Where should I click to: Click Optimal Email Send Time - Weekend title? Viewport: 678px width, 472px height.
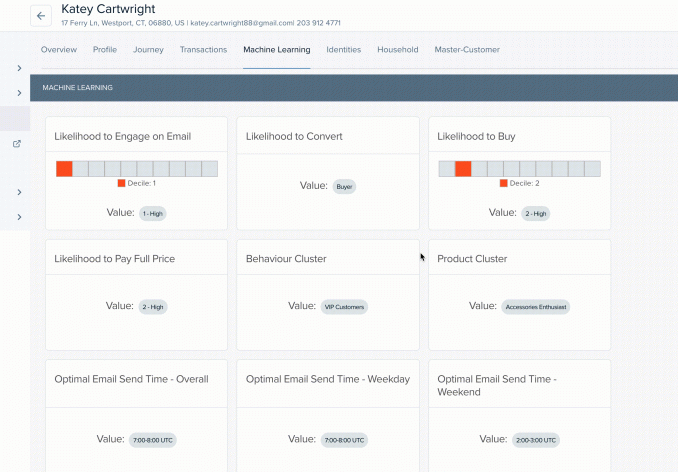[x=497, y=386]
